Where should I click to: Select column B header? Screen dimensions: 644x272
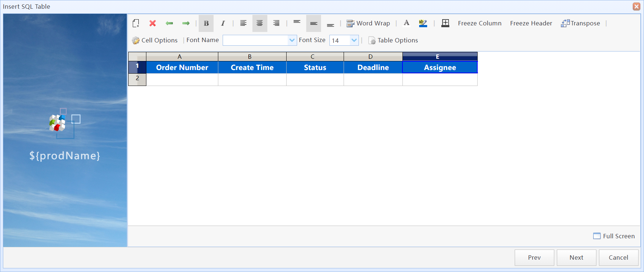252,57
